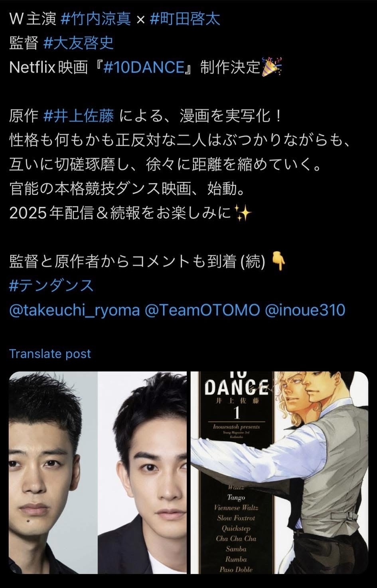Visit the @inoue310 profile mention

305,310
